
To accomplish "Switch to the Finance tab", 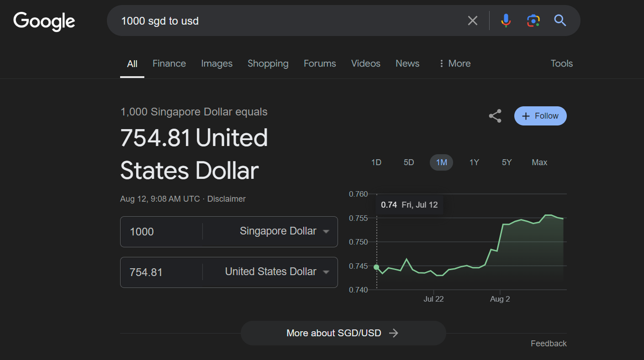I will 169,63.
